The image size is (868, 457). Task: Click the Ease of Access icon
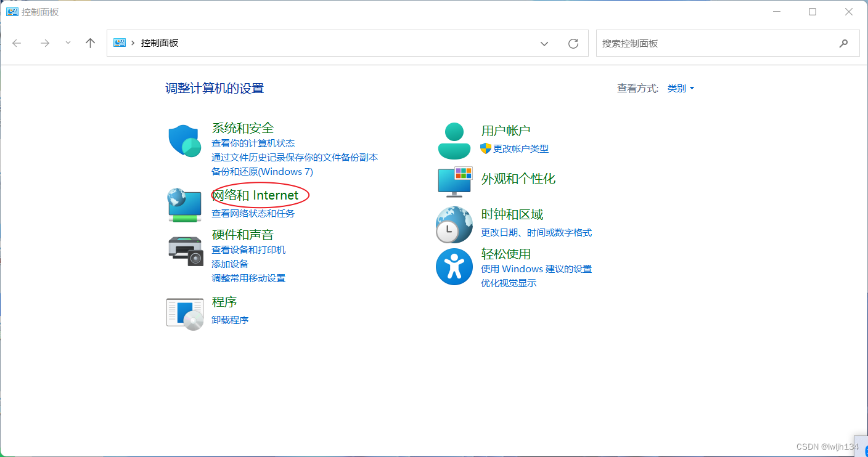[454, 267]
